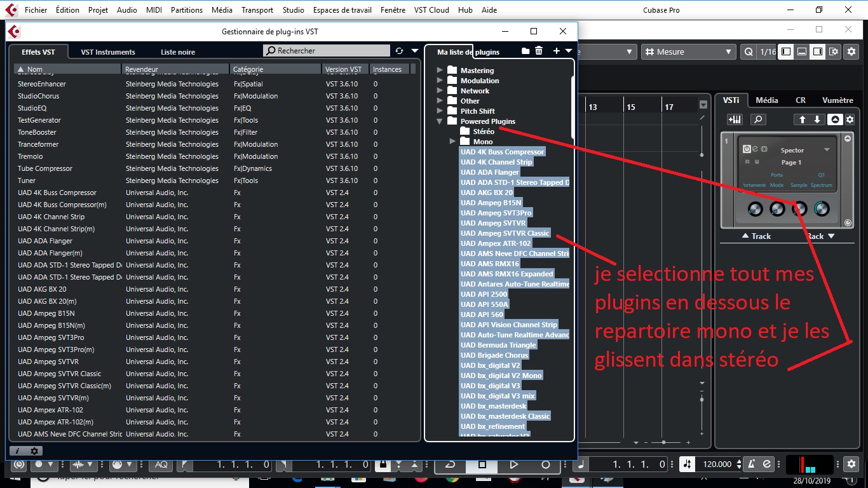Collapse the Powered Plugins folder
The width and height of the screenshot is (868, 488).
(x=440, y=121)
